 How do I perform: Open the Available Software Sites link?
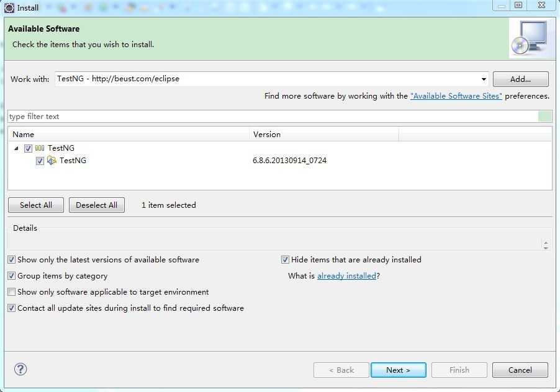pos(456,96)
